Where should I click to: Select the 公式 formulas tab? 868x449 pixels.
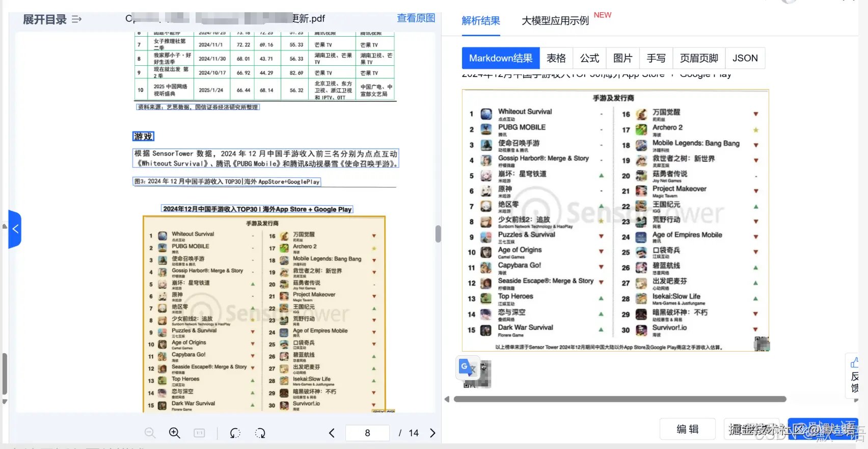pos(589,58)
